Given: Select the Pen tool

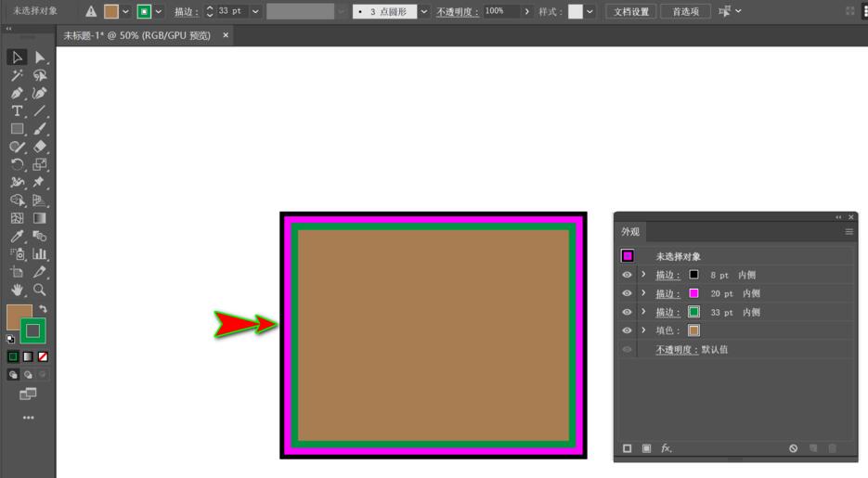Looking at the screenshot, I should click(x=17, y=93).
